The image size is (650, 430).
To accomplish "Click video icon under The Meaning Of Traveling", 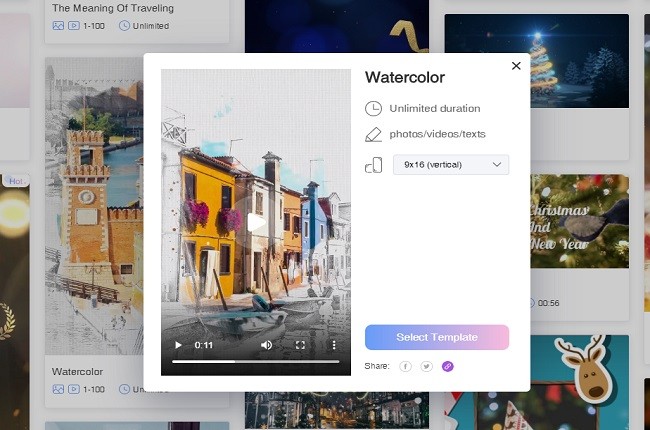I will tap(74, 26).
